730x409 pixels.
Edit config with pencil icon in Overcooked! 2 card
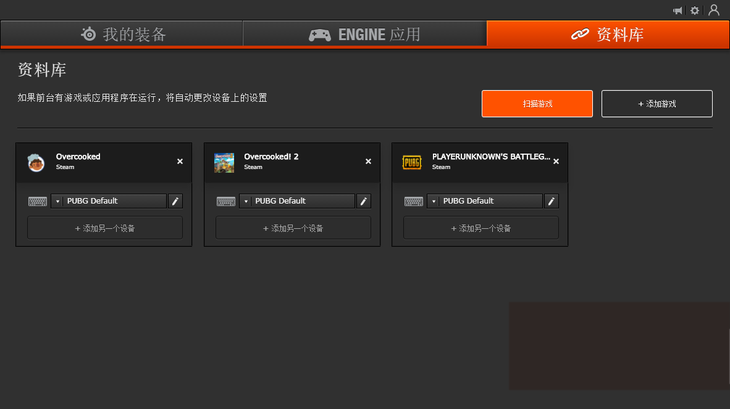tap(364, 201)
